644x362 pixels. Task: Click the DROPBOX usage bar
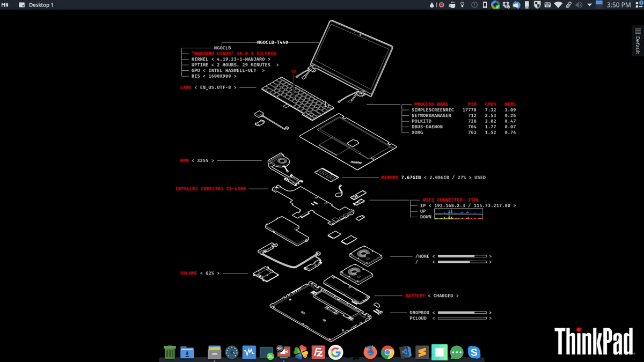[x=462, y=313]
